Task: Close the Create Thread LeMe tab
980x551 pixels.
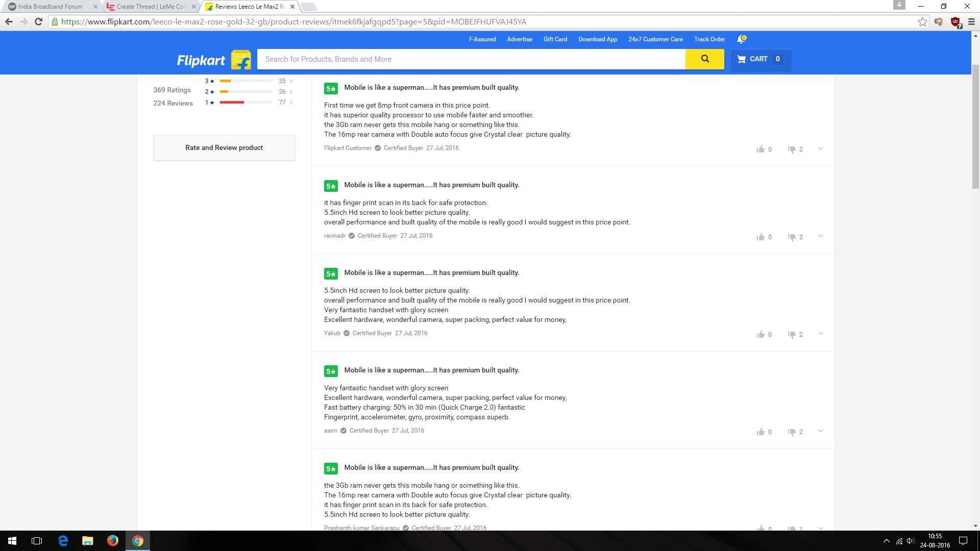Action: (193, 7)
